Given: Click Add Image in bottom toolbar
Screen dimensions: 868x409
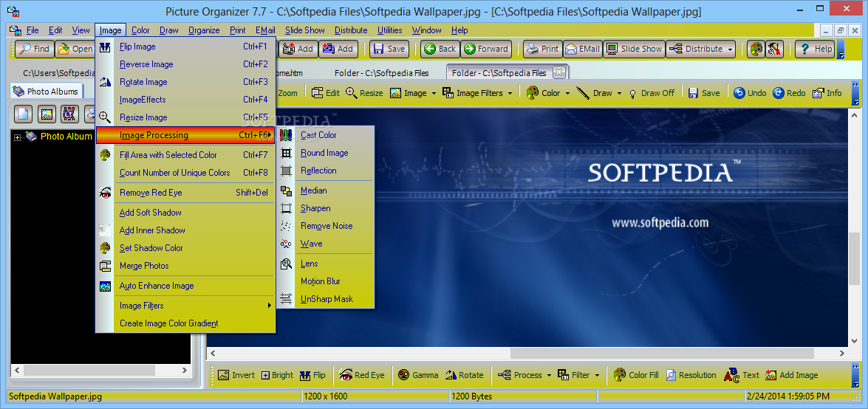Looking at the screenshot, I should [x=792, y=375].
